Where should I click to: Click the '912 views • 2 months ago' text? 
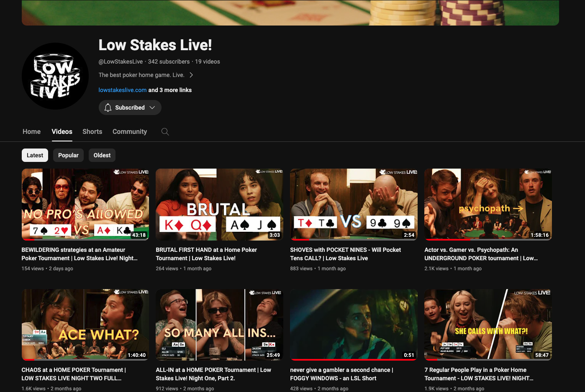[185, 389]
